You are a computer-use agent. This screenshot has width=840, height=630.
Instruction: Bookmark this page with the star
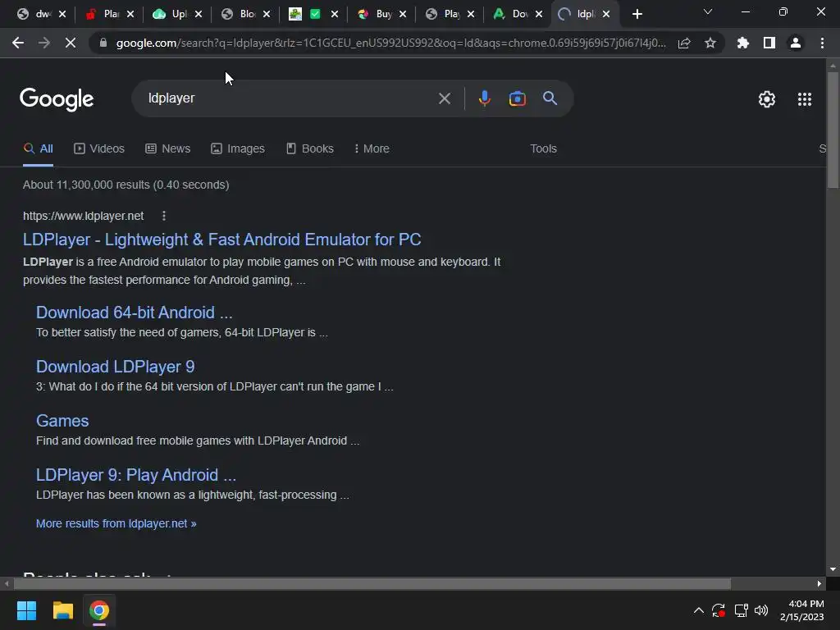click(710, 43)
